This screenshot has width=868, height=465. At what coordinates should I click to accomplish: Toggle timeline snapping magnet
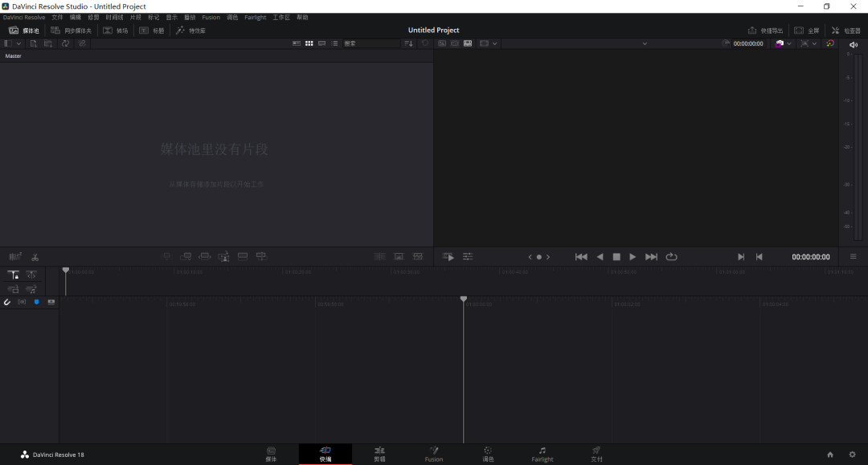[x=7, y=302]
